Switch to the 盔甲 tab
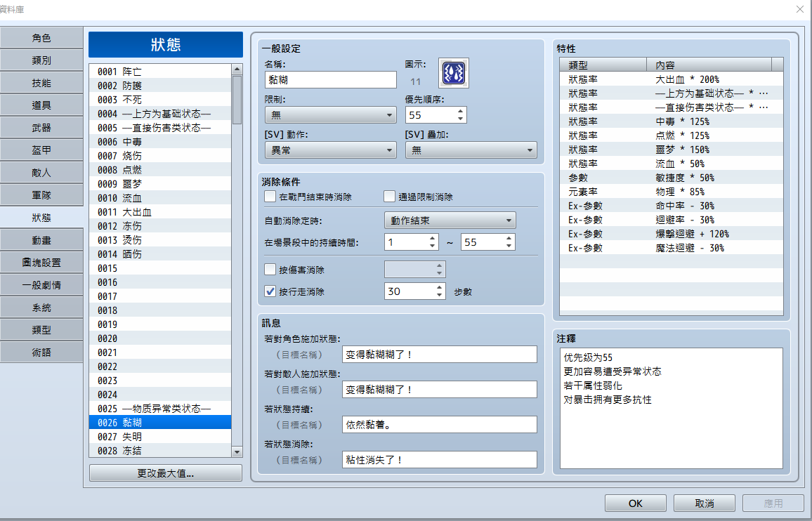Viewport: 812px width, 521px height. [41, 150]
